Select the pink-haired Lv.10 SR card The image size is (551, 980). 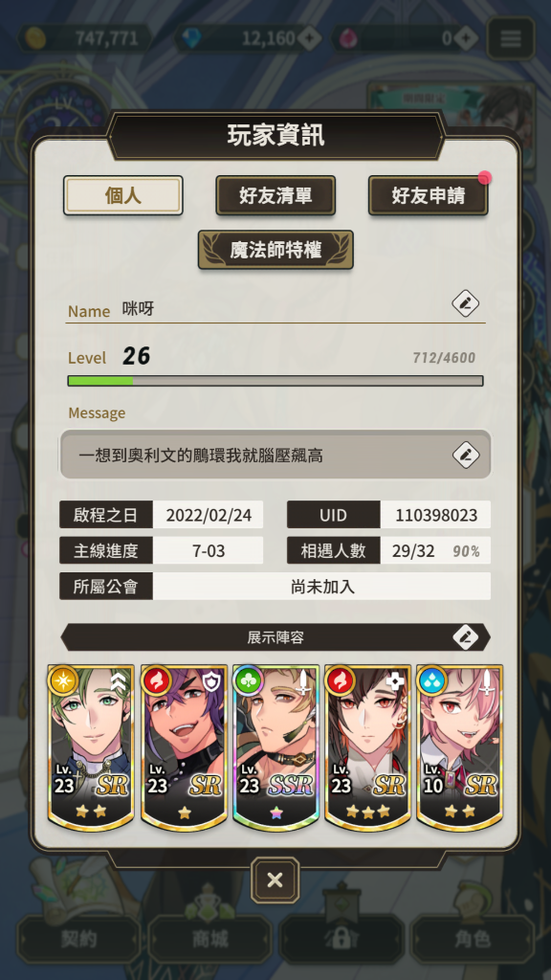click(460, 747)
